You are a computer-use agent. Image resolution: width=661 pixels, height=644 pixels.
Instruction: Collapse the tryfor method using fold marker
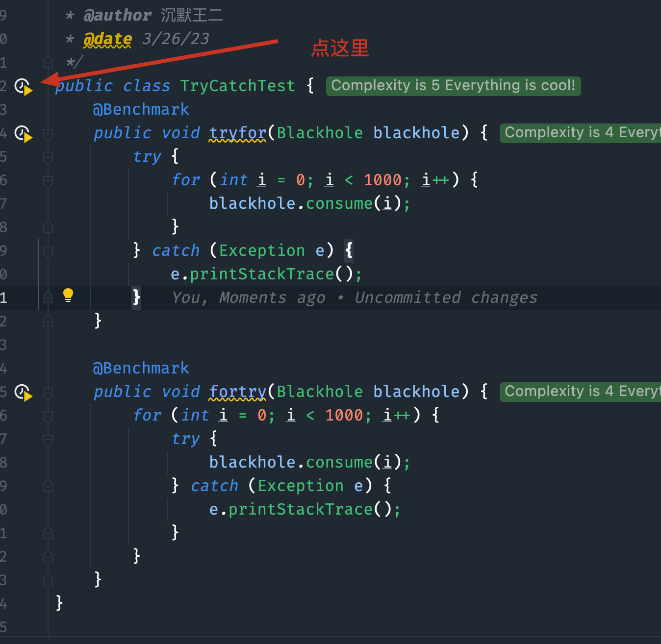[48, 133]
